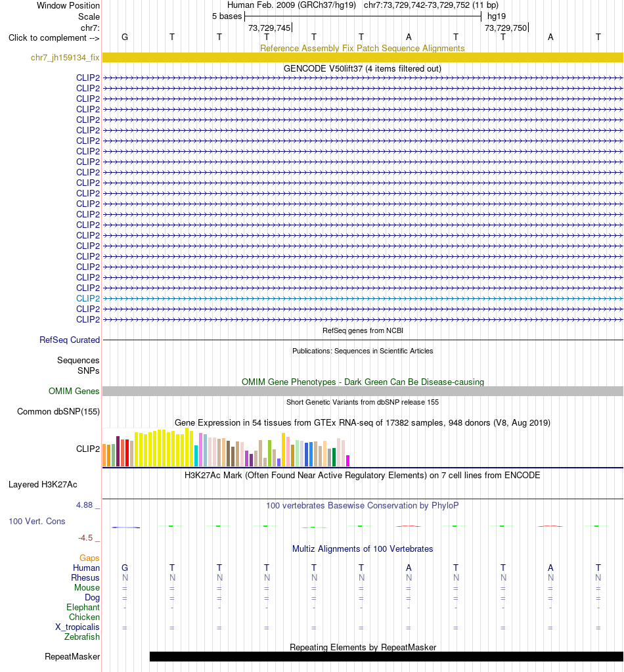624x672 pixels.
Task: Click the G base in the complement sequence row
Action: pyautogui.click(x=125, y=37)
